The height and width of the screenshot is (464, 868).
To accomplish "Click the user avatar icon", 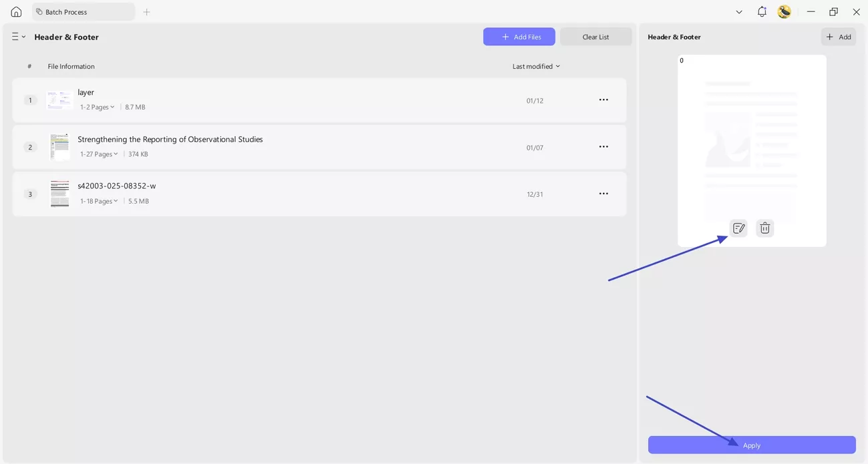I will coord(784,11).
